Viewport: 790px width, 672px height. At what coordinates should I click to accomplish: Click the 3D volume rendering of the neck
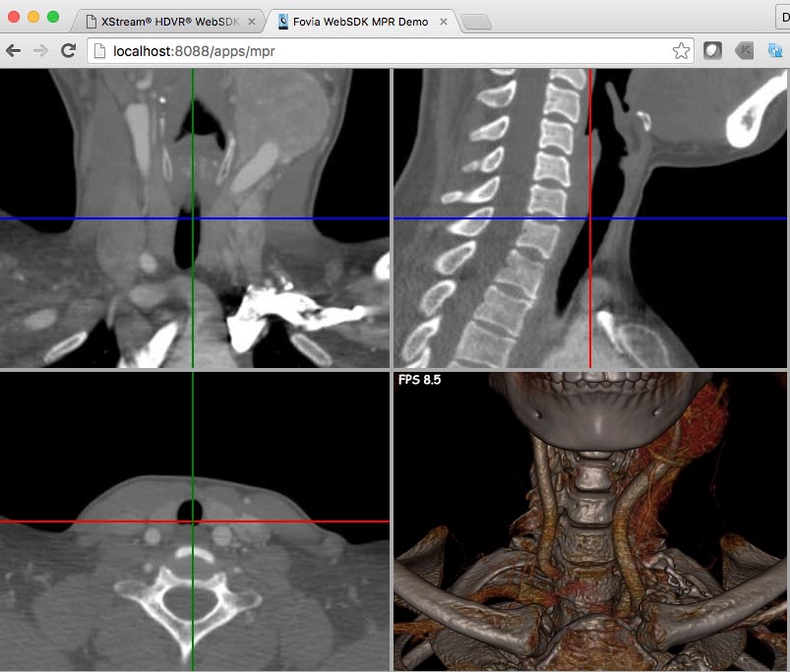590,531
